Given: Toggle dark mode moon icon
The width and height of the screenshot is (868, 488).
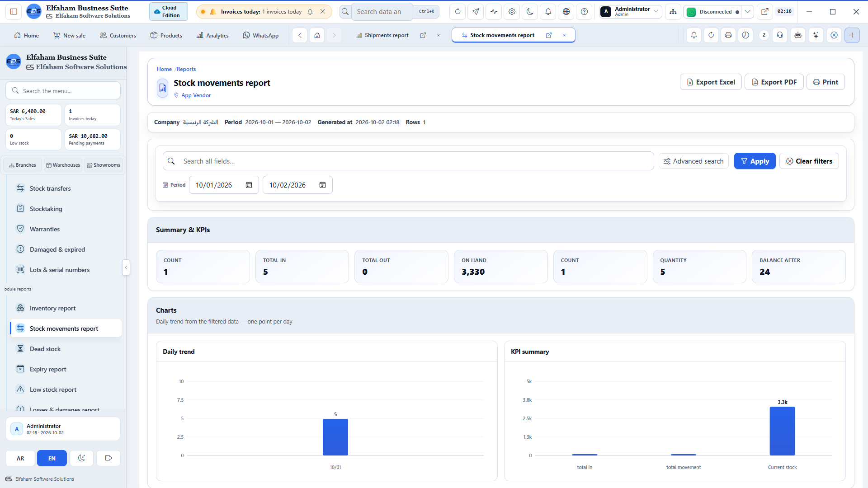Looking at the screenshot, I should pos(530,12).
